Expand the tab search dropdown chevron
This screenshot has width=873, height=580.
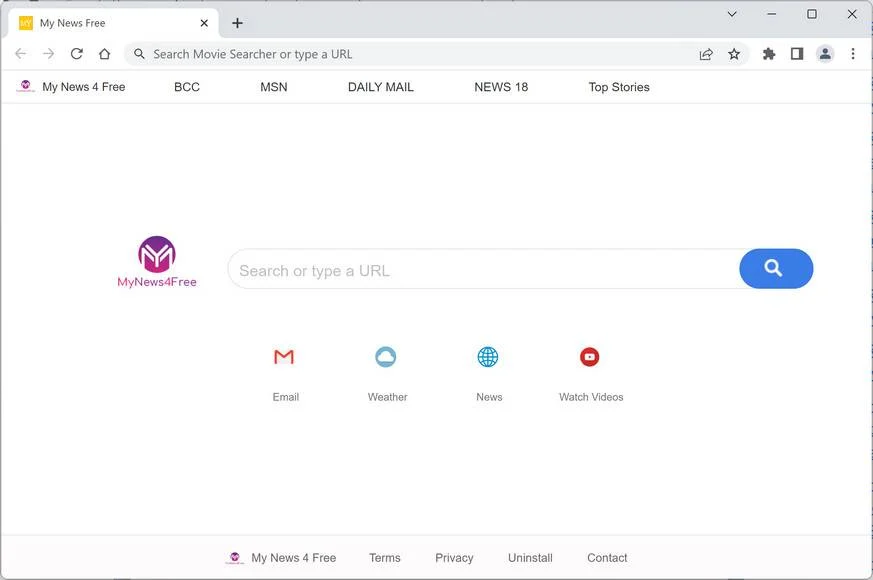pos(732,14)
